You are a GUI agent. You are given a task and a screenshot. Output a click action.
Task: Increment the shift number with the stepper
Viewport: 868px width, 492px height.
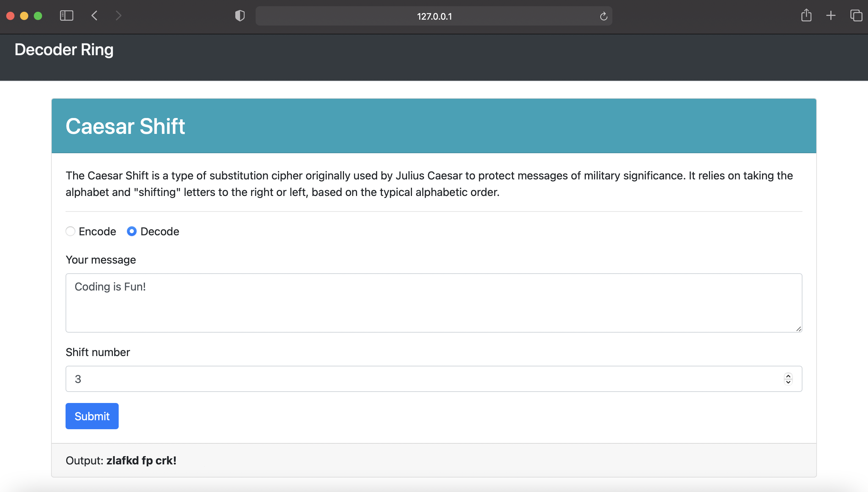coord(788,376)
